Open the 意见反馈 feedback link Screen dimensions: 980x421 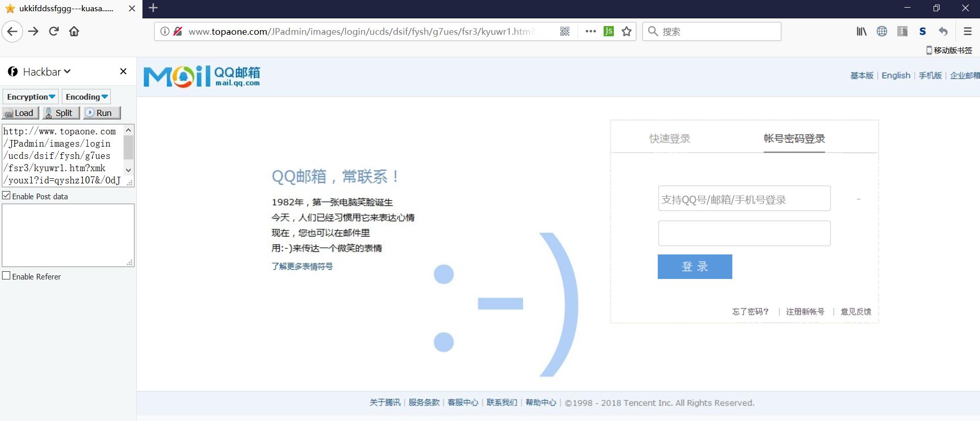[856, 312]
